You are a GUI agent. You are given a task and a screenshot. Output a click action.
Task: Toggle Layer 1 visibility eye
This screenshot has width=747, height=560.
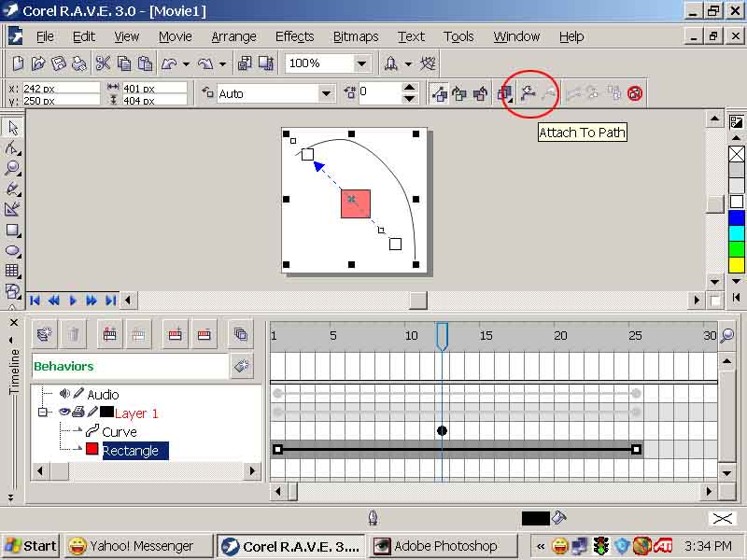pos(64,412)
